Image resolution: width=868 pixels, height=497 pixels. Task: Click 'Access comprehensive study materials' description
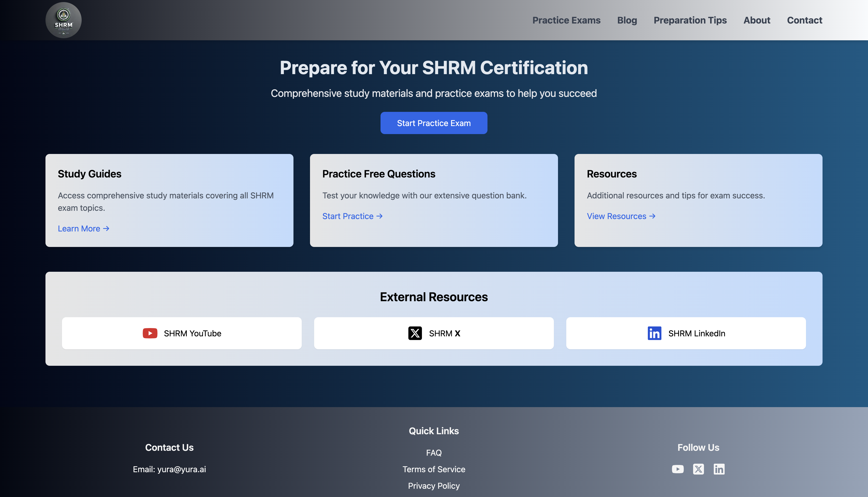click(166, 201)
